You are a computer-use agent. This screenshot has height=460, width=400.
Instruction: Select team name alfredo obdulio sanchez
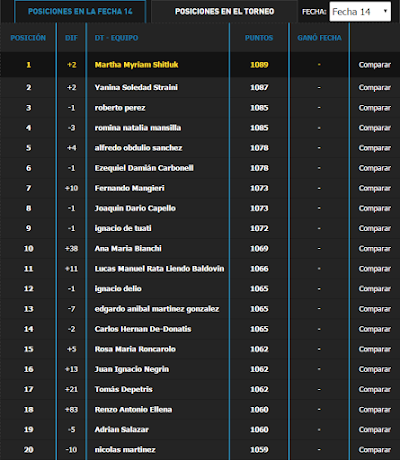(x=138, y=148)
